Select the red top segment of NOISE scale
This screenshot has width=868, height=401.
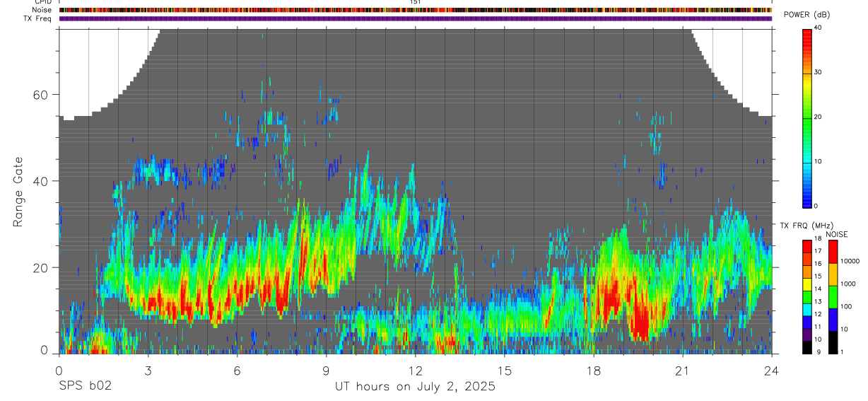pos(833,252)
